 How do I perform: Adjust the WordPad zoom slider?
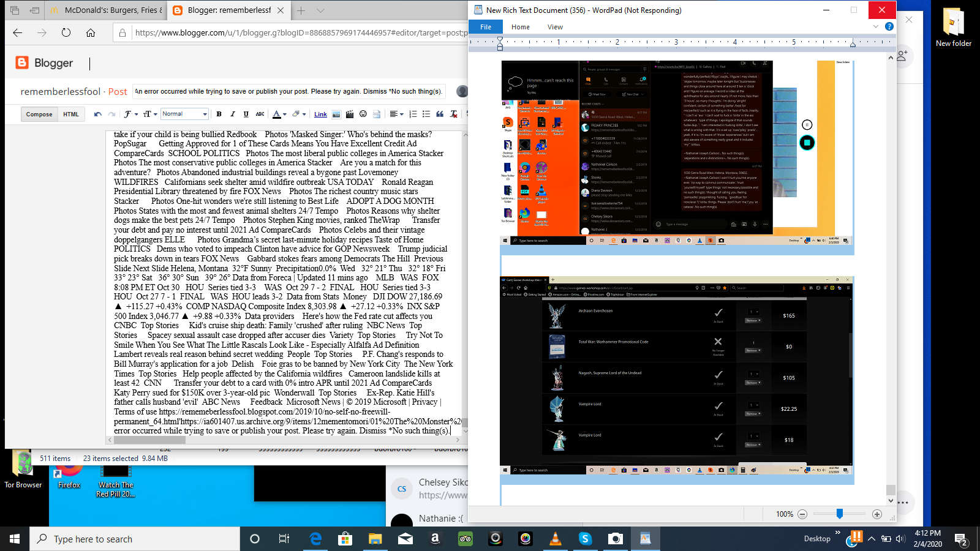840,514
